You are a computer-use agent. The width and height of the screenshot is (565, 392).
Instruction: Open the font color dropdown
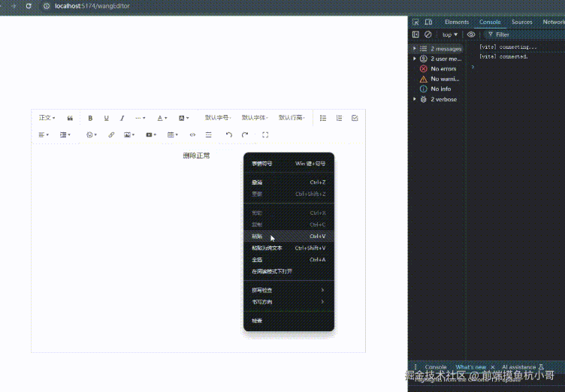pyautogui.click(x=162, y=118)
